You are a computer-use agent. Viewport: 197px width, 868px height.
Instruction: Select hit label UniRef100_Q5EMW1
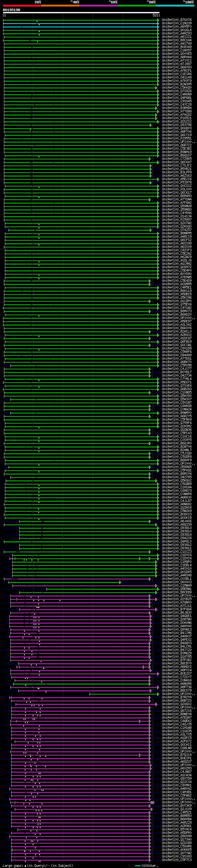177,589
